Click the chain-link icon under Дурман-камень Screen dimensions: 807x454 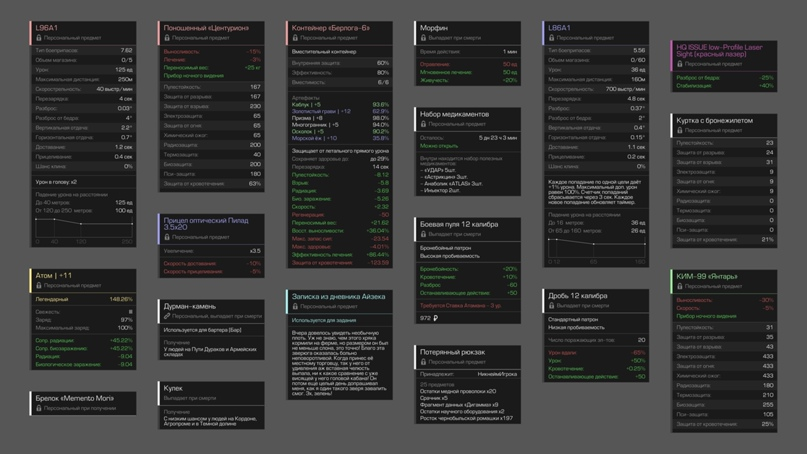(167, 316)
